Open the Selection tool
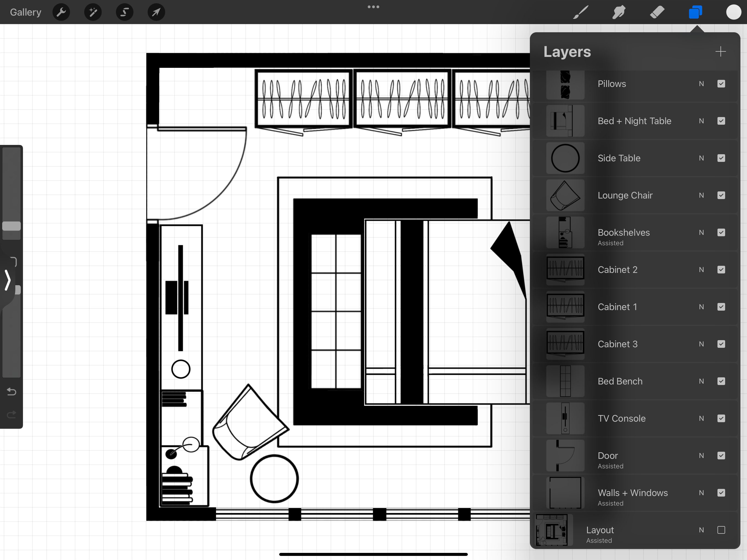The width and height of the screenshot is (747, 560). [124, 12]
